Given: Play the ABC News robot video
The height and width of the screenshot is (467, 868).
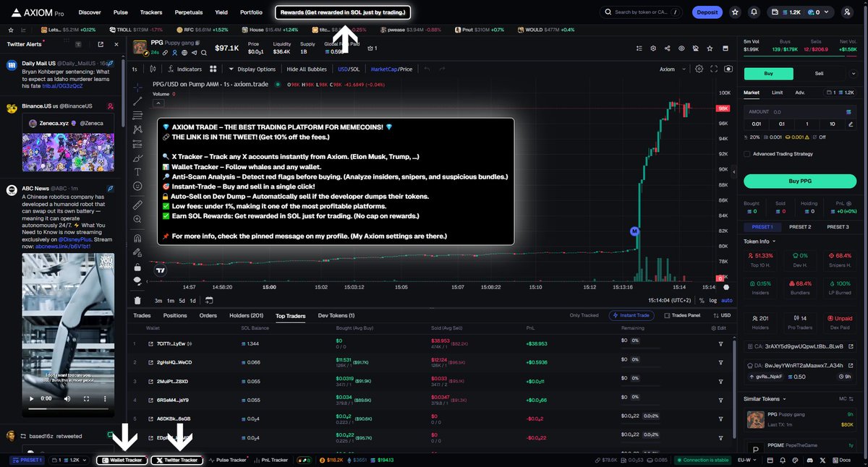Looking at the screenshot, I should pos(31,398).
